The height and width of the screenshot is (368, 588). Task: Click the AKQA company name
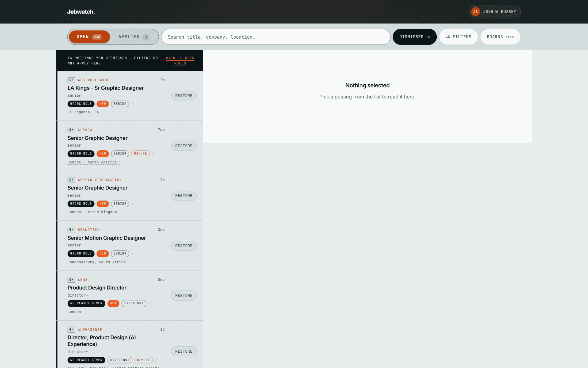point(82,280)
